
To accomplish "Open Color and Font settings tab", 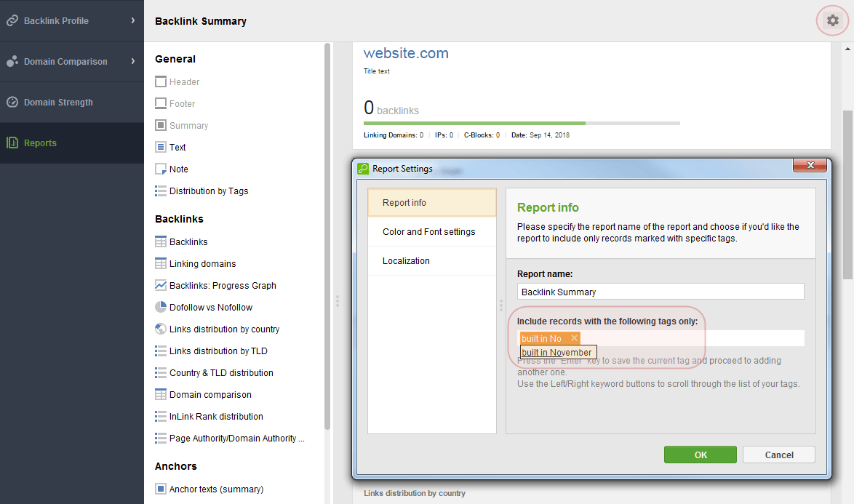I will tap(429, 232).
